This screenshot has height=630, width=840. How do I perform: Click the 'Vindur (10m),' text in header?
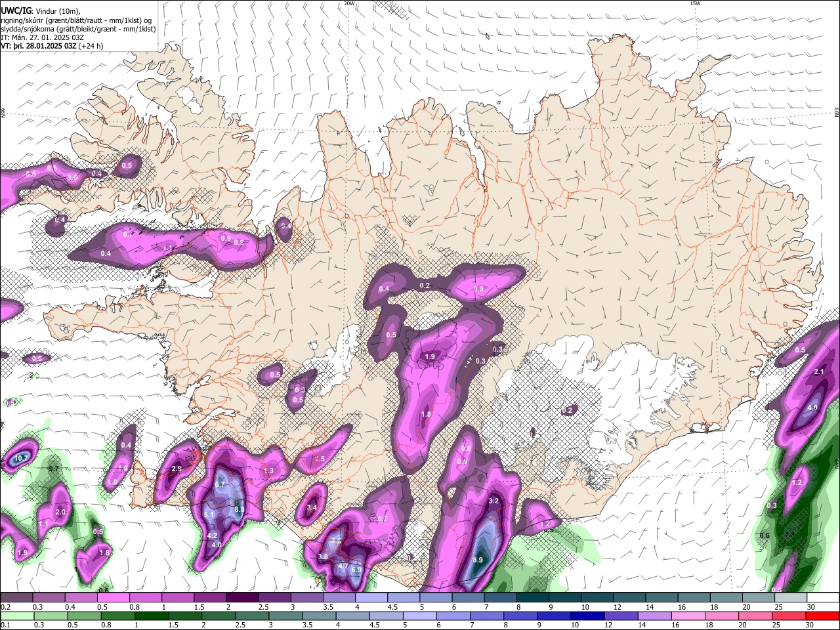pos(57,11)
